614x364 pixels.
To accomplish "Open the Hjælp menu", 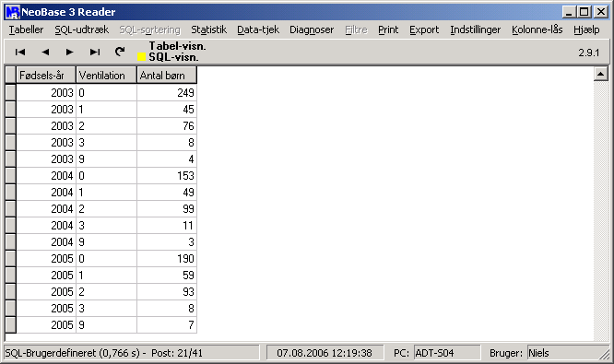I will click(x=586, y=29).
